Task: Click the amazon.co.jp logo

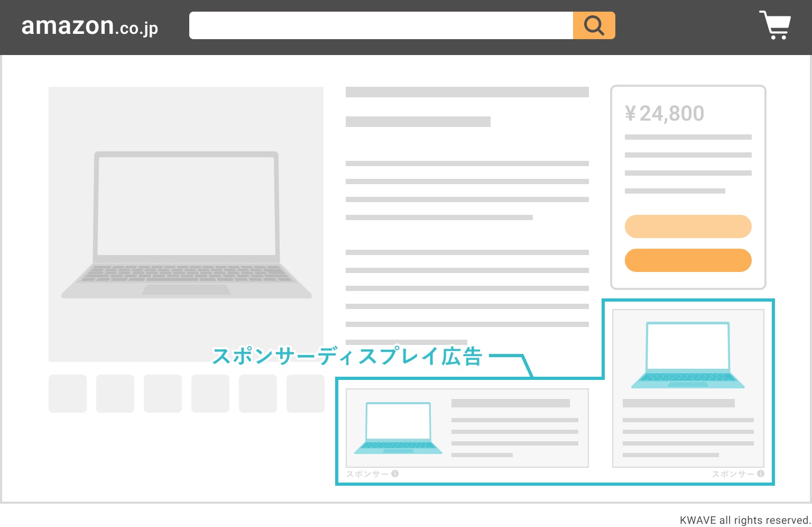Action: (x=89, y=26)
